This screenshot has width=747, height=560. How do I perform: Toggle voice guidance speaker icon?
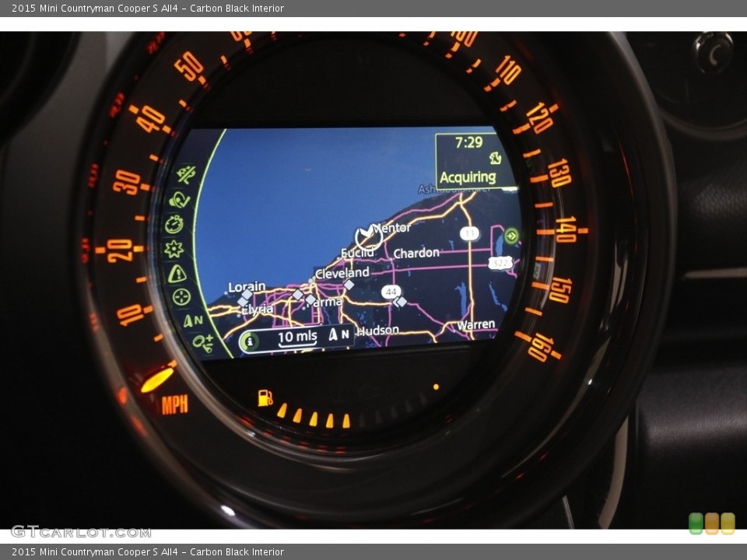click(179, 200)
